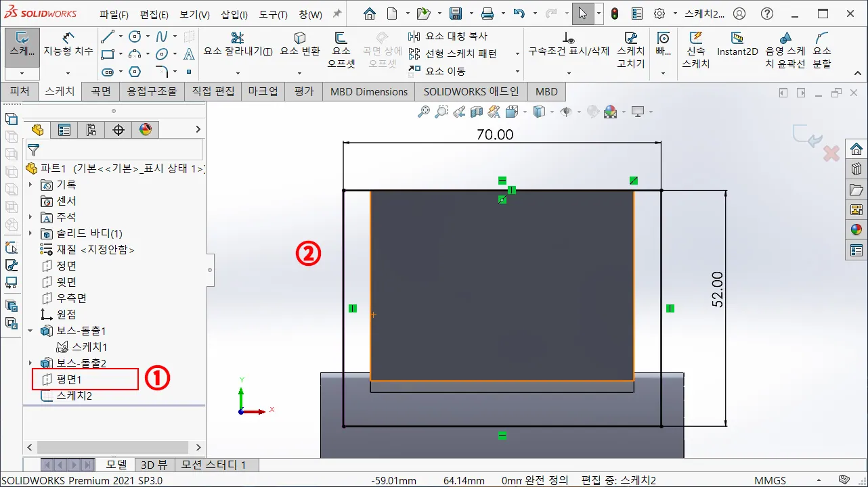Click Offset Entities (요소 오프셋)

point(341,50)
